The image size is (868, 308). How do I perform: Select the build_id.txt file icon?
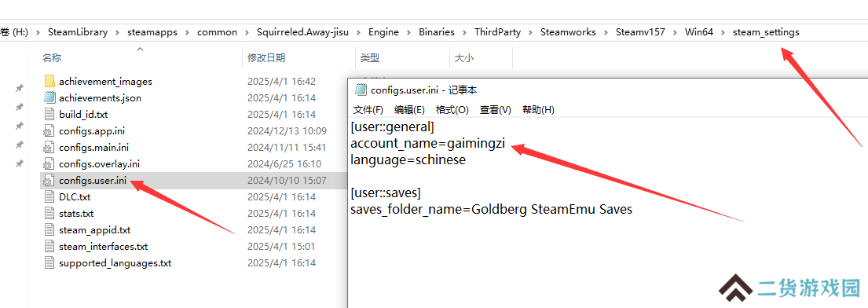point(49,114)
